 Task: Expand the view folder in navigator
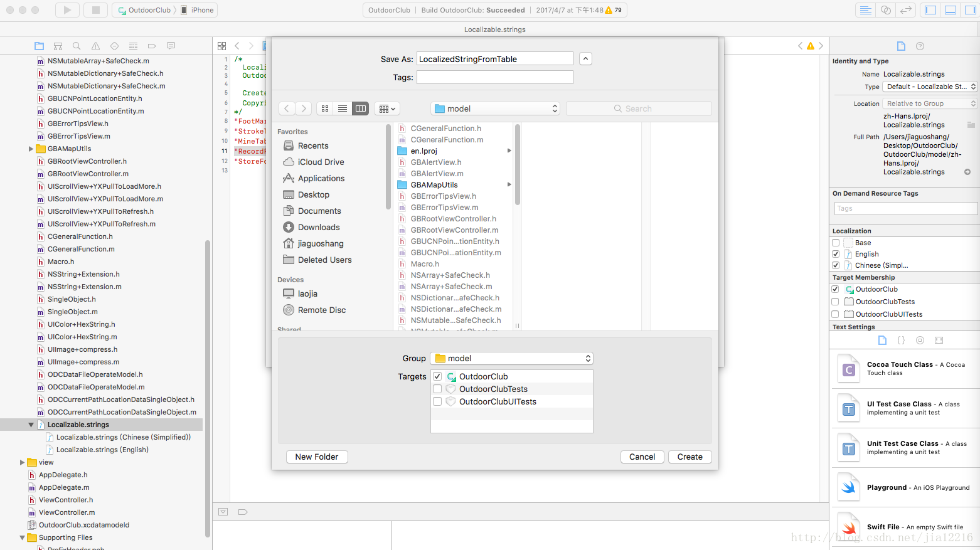(x=22, y=462)
